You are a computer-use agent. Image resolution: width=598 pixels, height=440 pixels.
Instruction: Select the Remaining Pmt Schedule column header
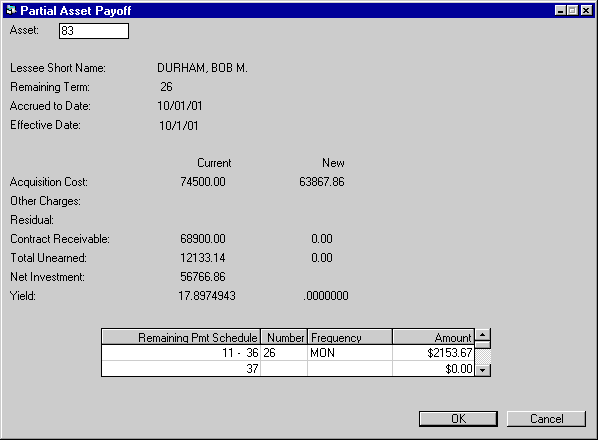[x=181, y=337]
